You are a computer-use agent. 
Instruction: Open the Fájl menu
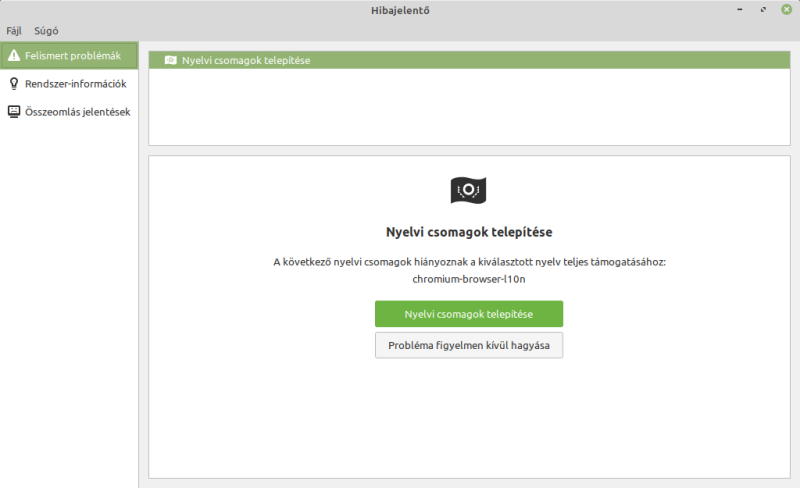click(14, 31)
